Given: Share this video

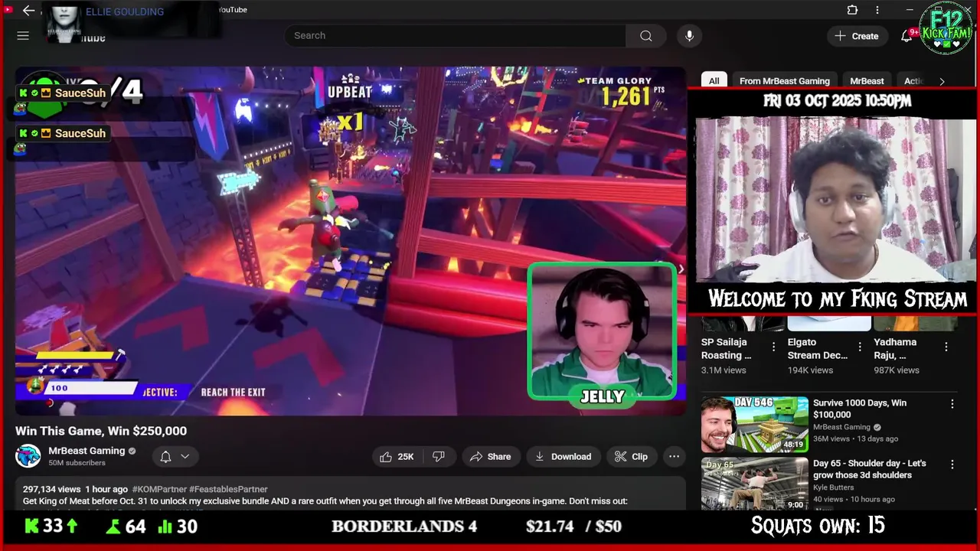Looking at the screenshot, I should click(x=490, y=456).
